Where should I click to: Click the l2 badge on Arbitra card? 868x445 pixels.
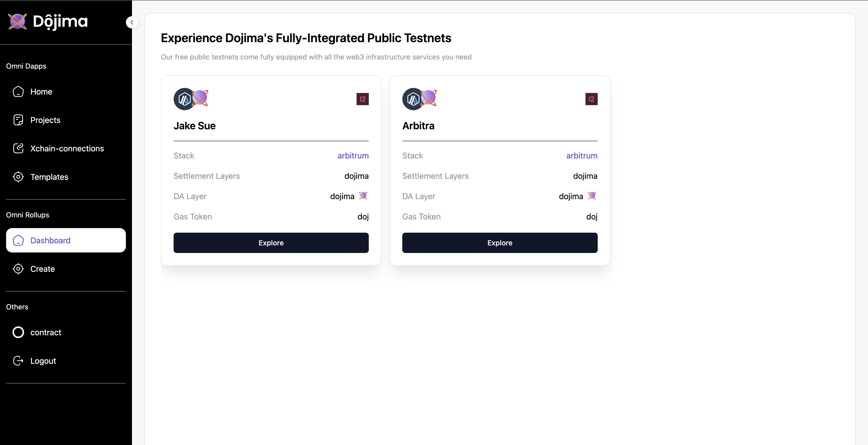pyautogui.click(x=591, y=99)
